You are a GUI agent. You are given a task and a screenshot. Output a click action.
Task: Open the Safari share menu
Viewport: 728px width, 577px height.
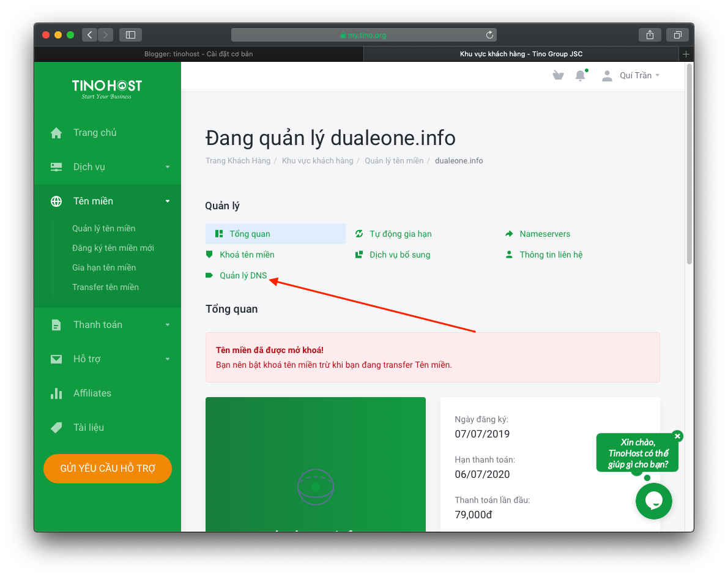650,35
